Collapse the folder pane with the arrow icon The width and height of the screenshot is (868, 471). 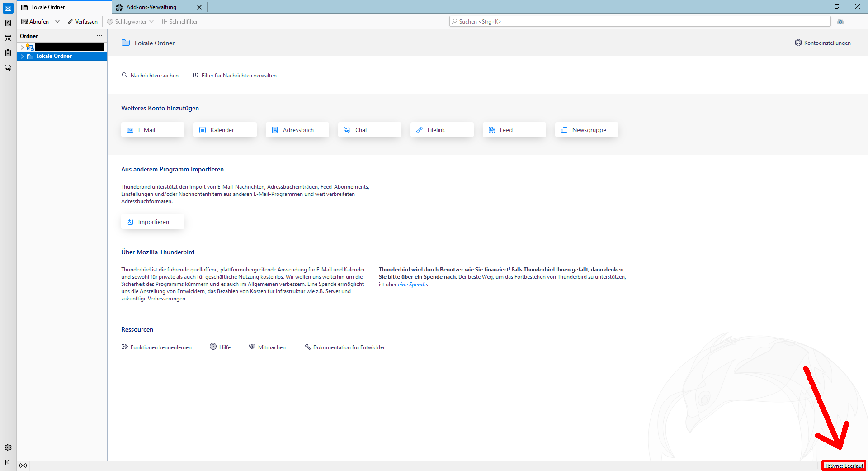(x=8, y=462)
